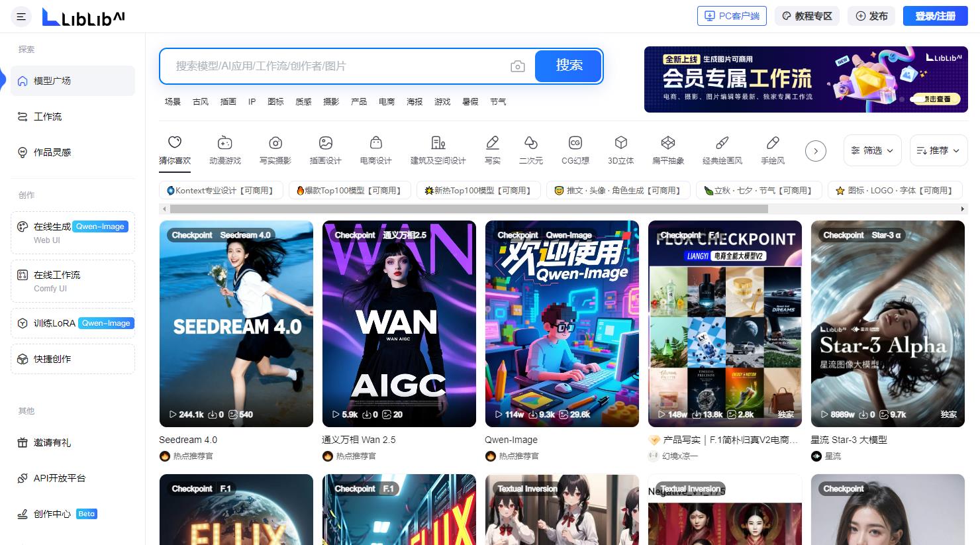The height and width of the screenshot is (545, 980).
Task: Open the Seedream 4.0 model thumbnail
Action: click(236, 323)
